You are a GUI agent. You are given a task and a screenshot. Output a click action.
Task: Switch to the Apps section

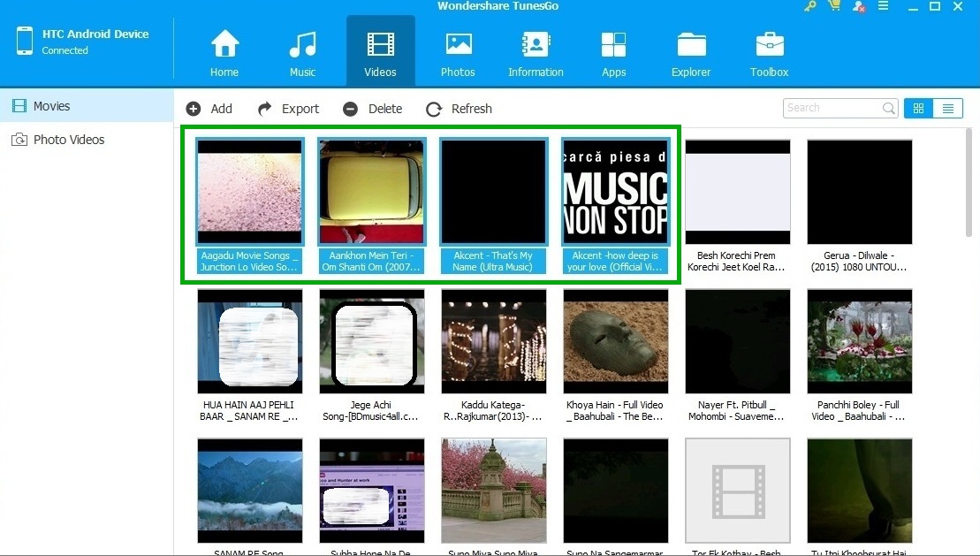pos(613,53)
